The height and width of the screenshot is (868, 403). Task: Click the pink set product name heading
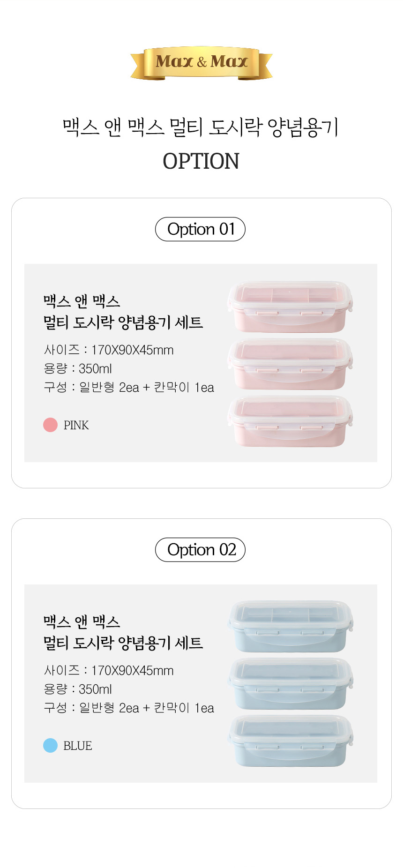[x=123, y=312]
